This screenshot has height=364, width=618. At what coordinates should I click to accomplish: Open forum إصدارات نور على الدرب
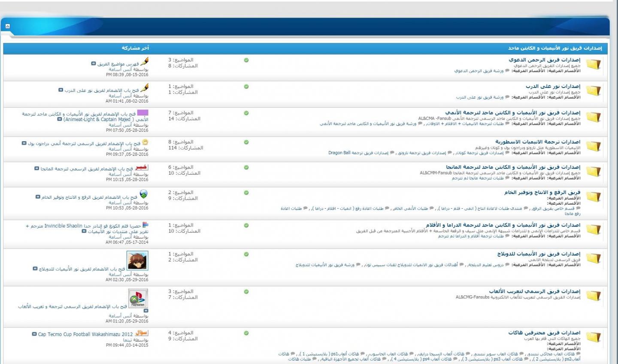[553, 87]
